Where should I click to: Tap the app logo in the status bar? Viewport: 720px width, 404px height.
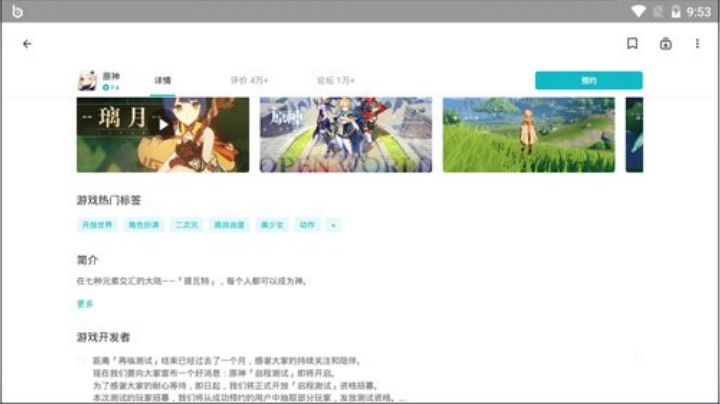pos(17,11)
